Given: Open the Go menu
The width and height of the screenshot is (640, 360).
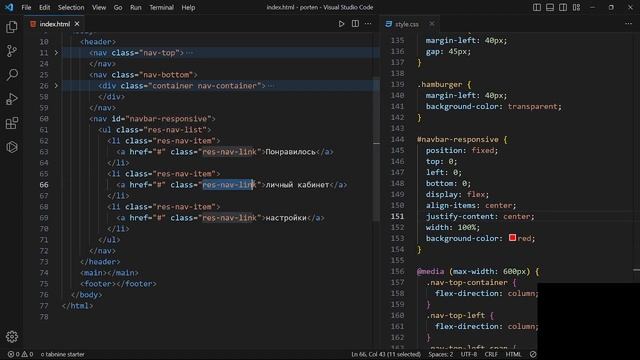Looking at the screenshot, I should point(118,7).
